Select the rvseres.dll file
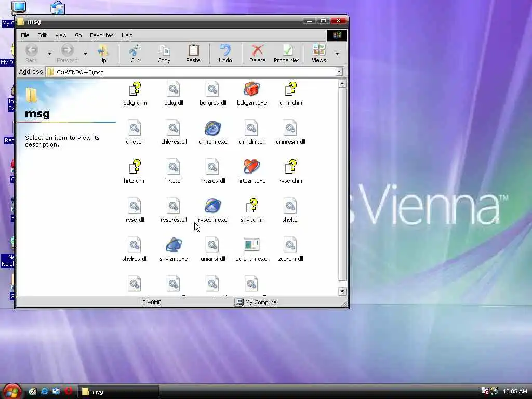Viewport: 532px width, 399px height. coord(174,211)
